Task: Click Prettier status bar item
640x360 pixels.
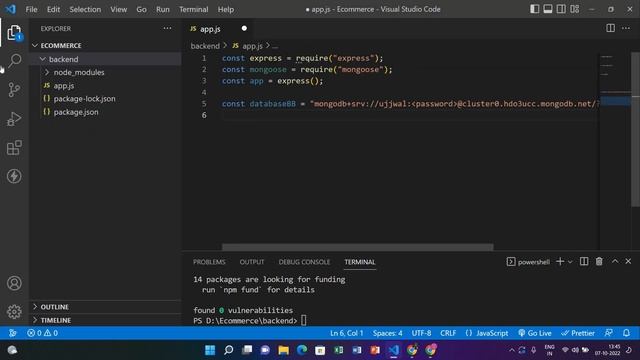Action: 578,333
